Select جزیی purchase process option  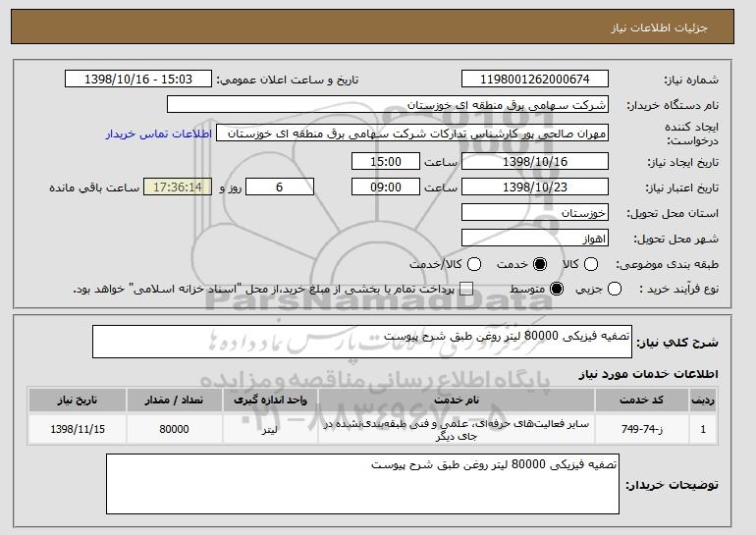tap(615, 290)
